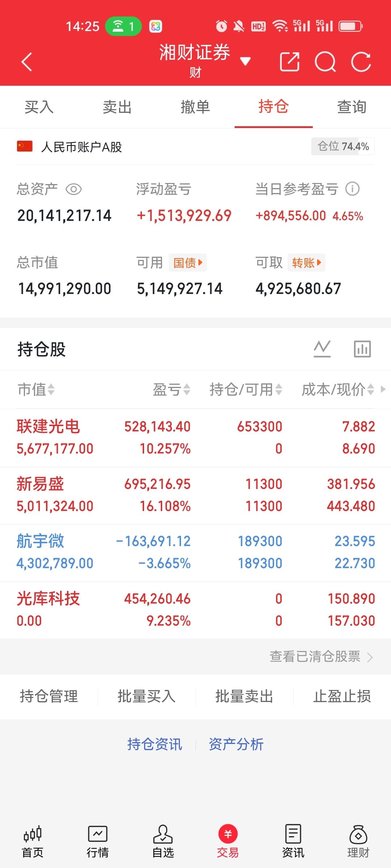Open 行情 in bottom navigation
Image resolution: width=391 pixels, height=868 pixels.
click(98, 842)
